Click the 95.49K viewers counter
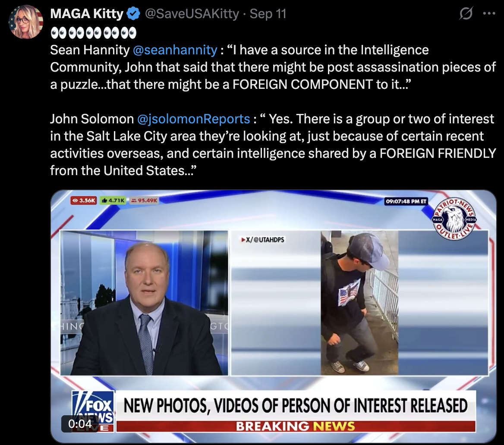The image size is (504, 445). pos(144,201)
